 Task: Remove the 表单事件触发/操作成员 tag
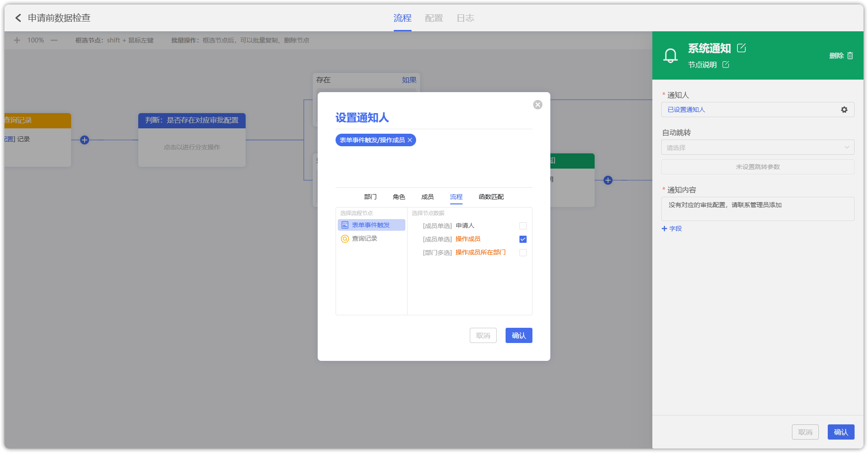tap(410, 140)
